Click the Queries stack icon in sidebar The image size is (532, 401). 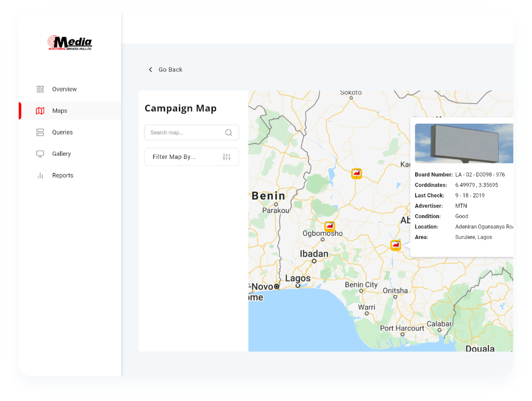(40, 132)
